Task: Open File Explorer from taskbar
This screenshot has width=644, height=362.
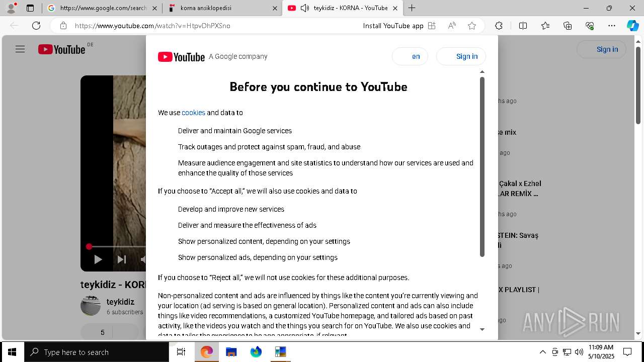Action: click(x=231, y=352)
